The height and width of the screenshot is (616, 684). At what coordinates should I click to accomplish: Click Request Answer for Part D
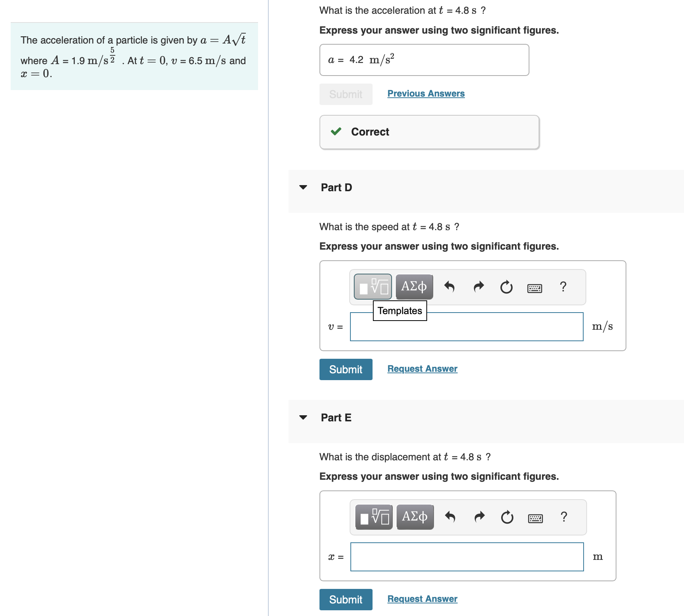(422, 368)
